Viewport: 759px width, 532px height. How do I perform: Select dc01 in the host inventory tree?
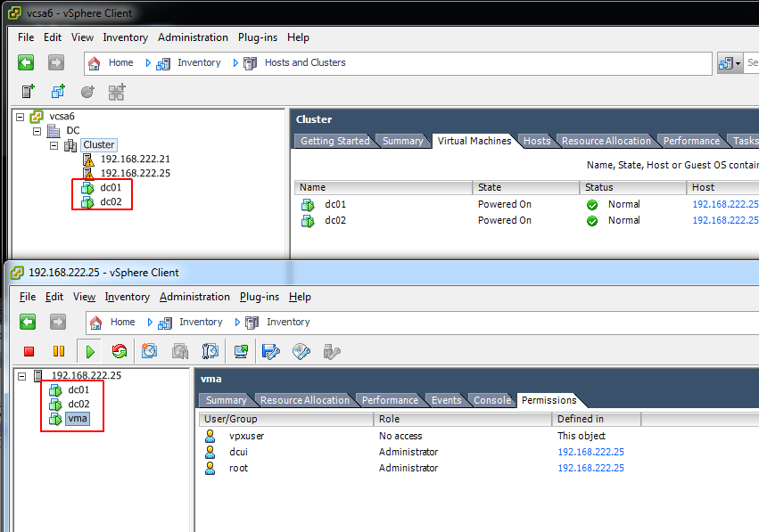[78, 389]
